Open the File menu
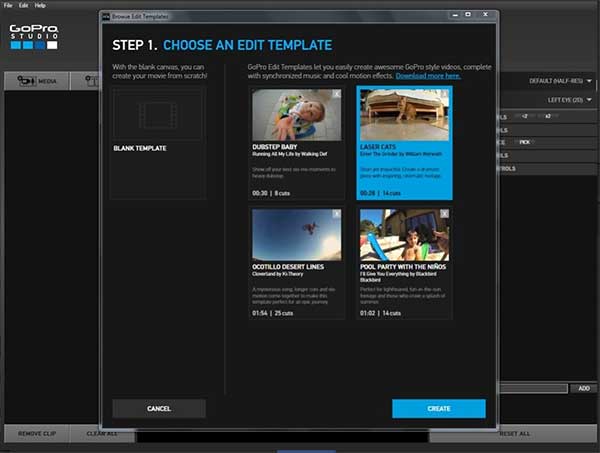 pos(8,5)
